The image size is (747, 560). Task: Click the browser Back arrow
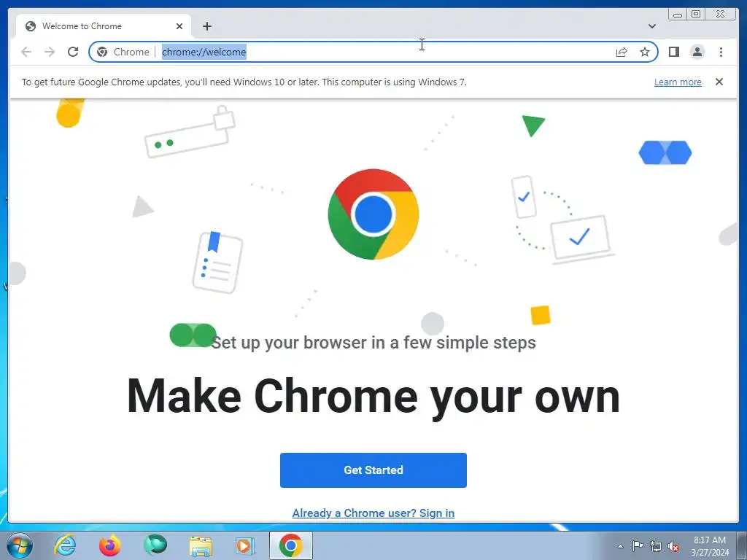coord(26,52)
